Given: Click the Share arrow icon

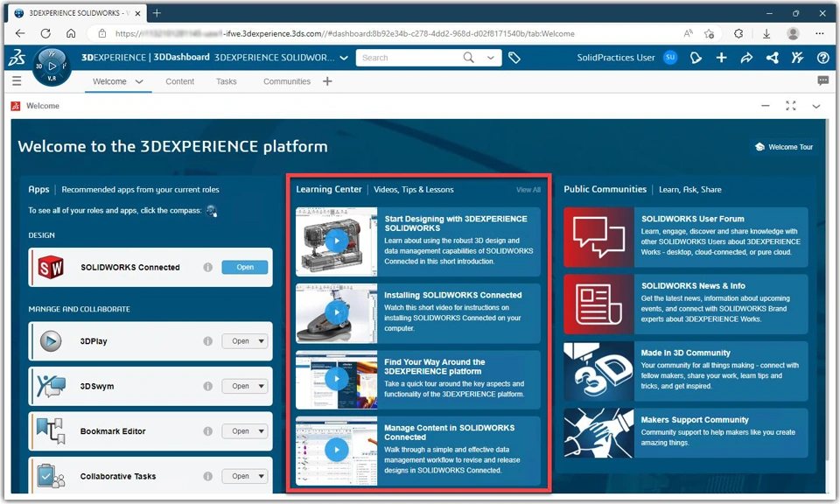Looking at the screenshot, I should [x=746, y=57].
